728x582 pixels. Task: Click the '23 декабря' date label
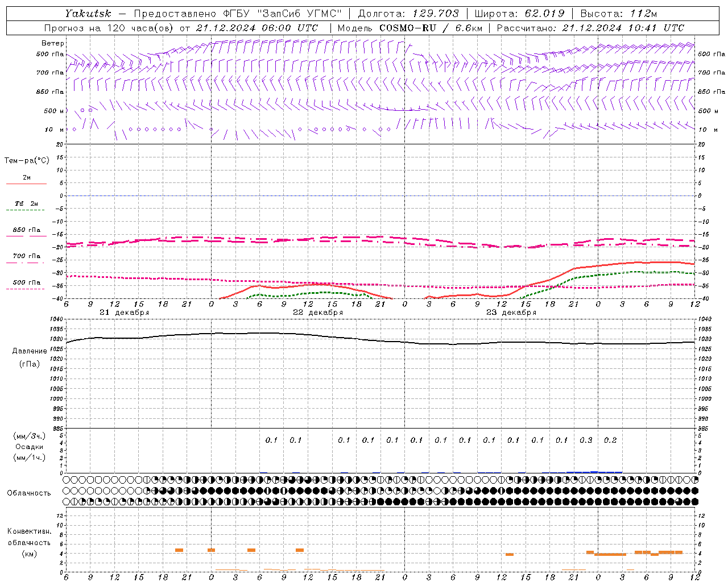pyautogui.click(x=511, y=313)
